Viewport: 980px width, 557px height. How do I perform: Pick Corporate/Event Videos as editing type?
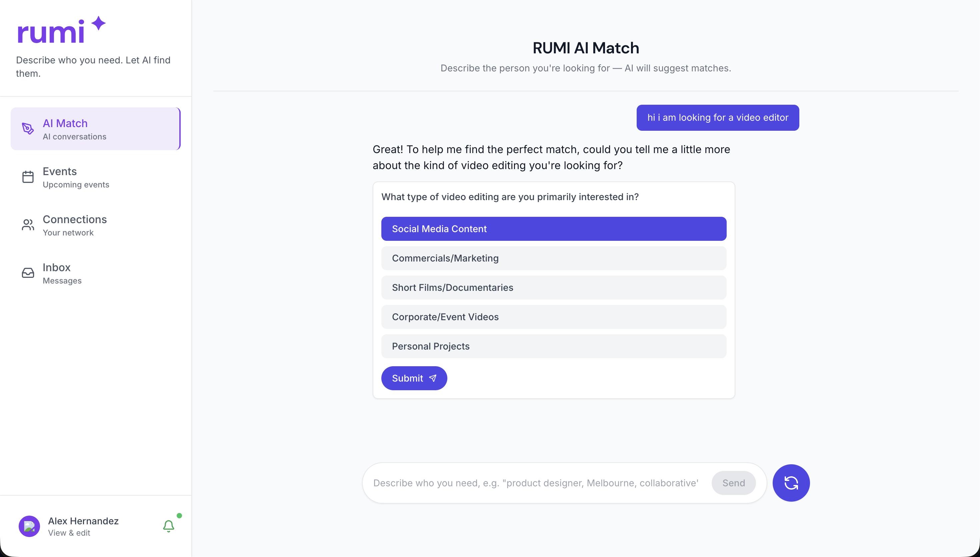[553, 317]
